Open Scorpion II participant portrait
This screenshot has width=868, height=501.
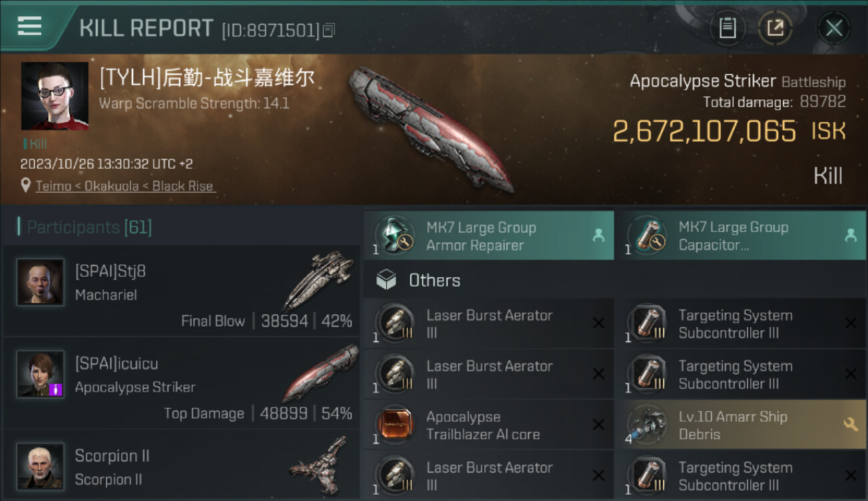40,466
